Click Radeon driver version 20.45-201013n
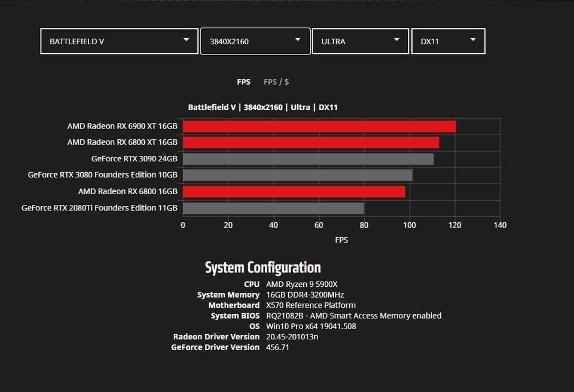The image size is (574, 392). pyautogui.click(x=292, y=337)
